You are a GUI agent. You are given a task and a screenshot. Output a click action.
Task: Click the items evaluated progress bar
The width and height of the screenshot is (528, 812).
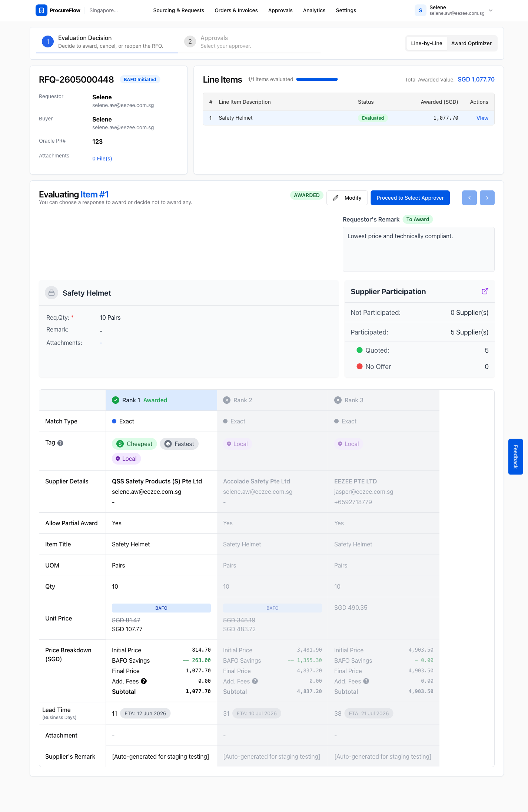(x=317, y=79)
